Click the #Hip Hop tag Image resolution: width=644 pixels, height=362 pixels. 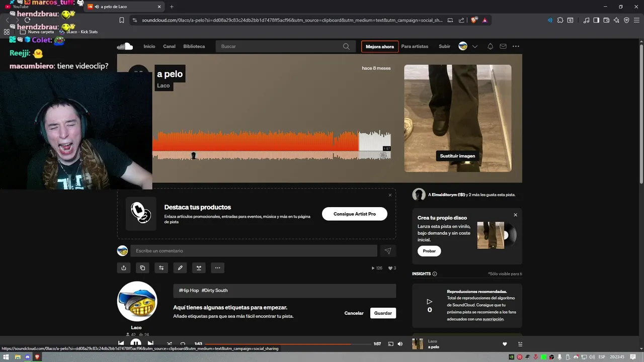(189, 291)
